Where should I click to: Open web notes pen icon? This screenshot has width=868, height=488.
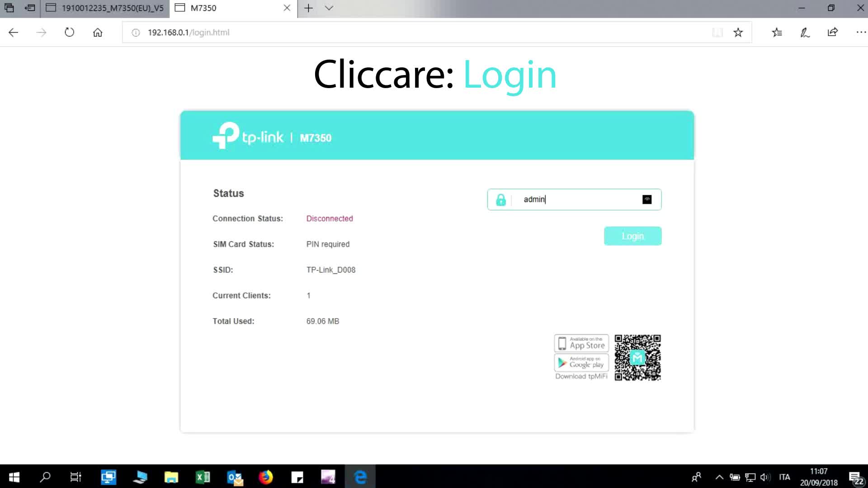[x=805, y=33]
